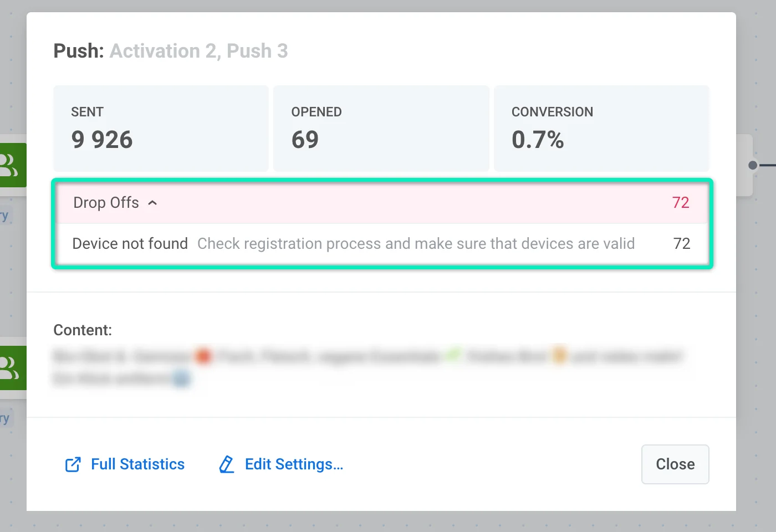776x532 pixels.
Task: Click the SENT card showing 9 926
Action: coord(161,128)
